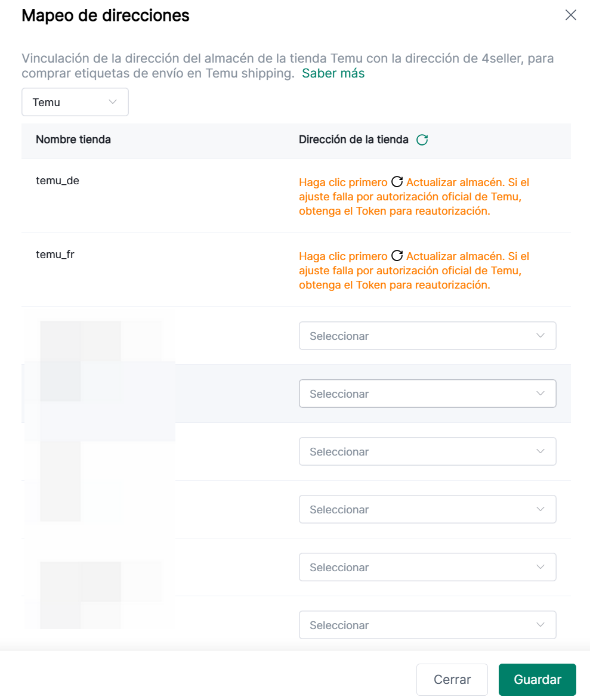
Task: Click the orange warning text for temu_de
Action: click(414, 197)
